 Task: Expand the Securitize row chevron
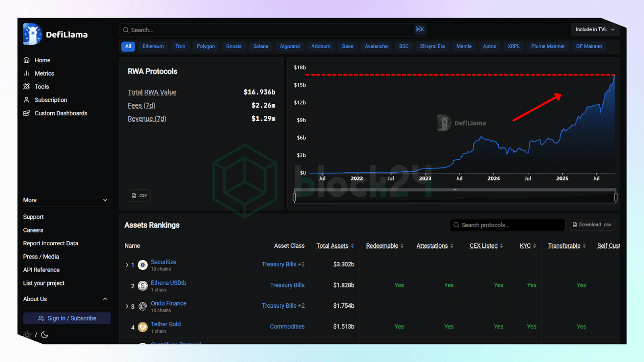[127, 265]
